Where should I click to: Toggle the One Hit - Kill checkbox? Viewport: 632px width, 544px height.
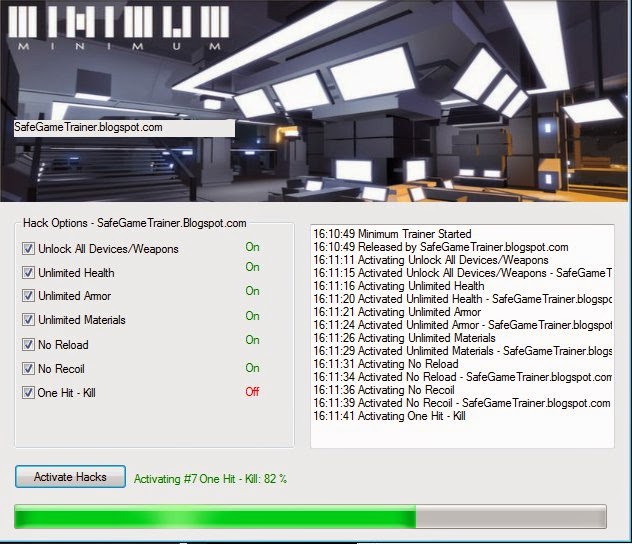pos(28,392)
